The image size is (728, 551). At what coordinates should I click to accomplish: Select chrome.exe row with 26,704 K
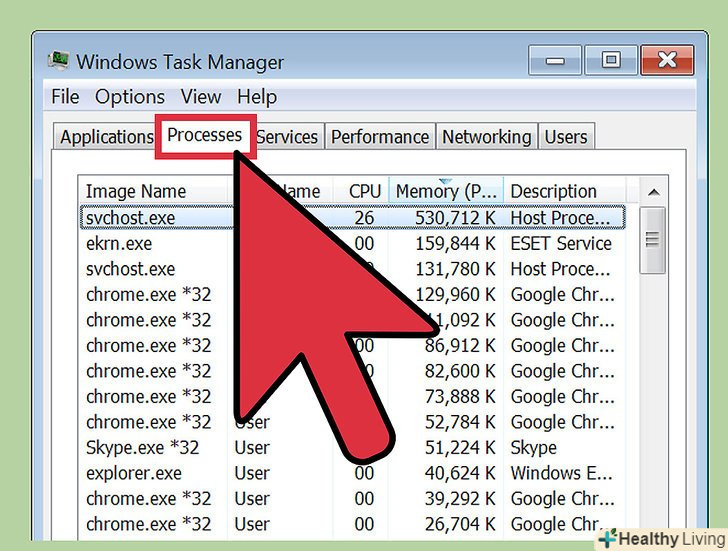(352, 524)
